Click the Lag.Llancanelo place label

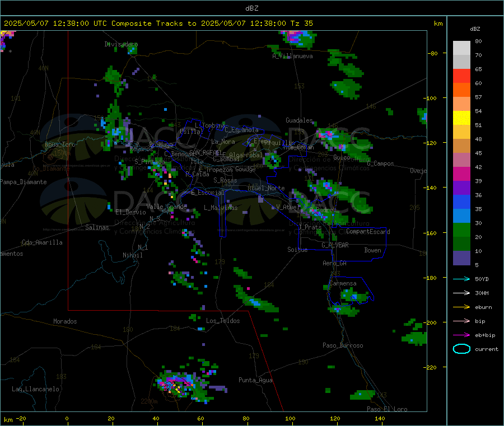pos(35,389)
